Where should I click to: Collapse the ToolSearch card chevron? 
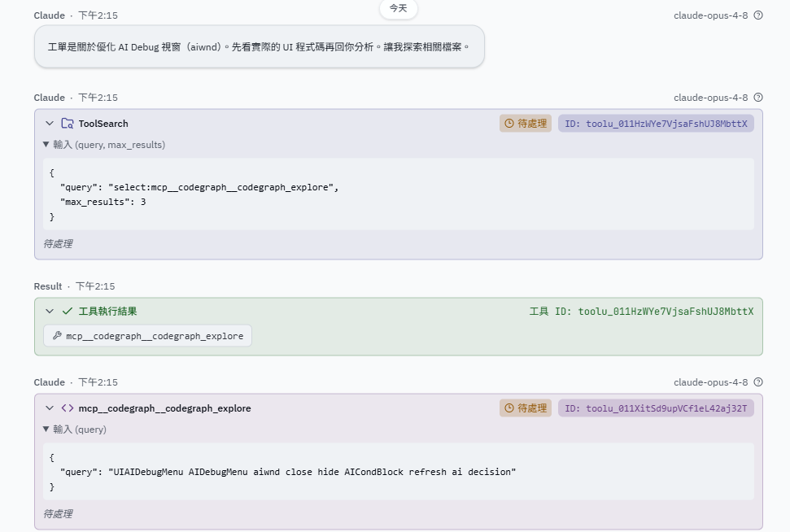click(x=50, y=124)
